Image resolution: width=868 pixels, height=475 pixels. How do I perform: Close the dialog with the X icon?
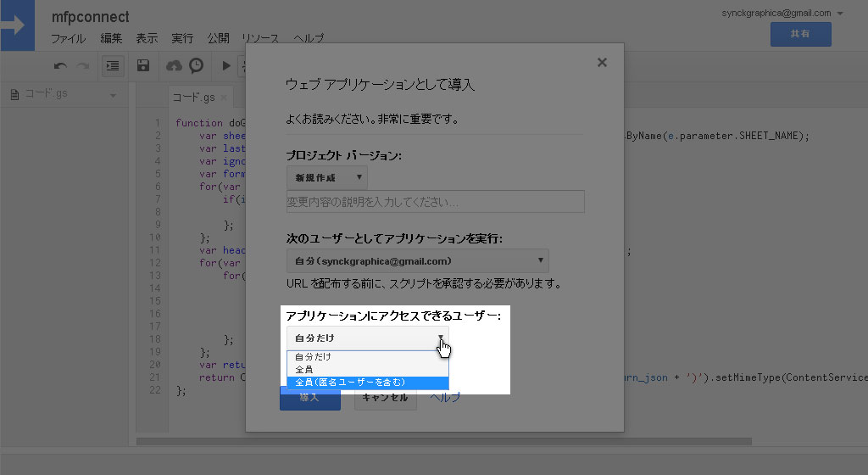pos(602,62)
